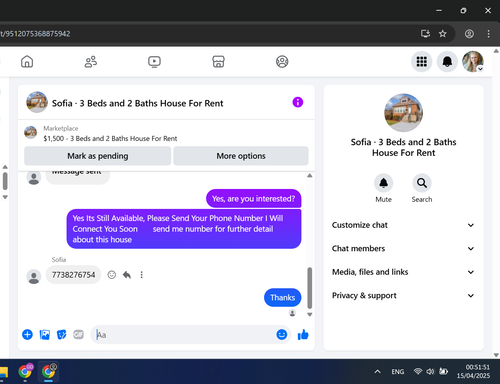Click the conversation scrollbar thumb
The image size is (500, 384).
(x=309, y=288)
